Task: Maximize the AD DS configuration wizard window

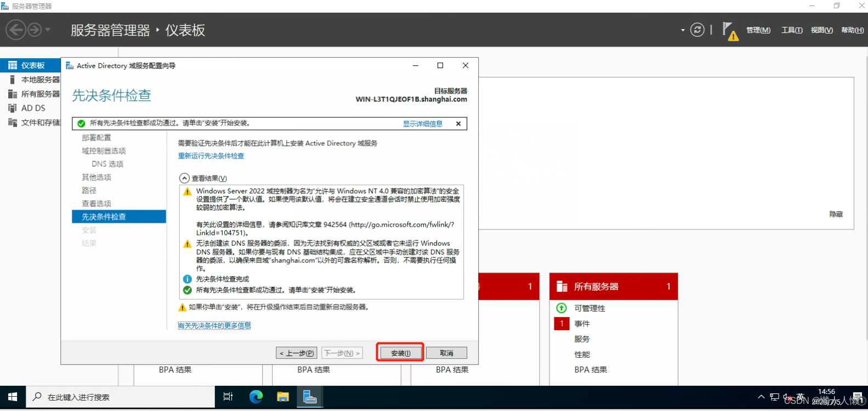Action: (440, 65)
